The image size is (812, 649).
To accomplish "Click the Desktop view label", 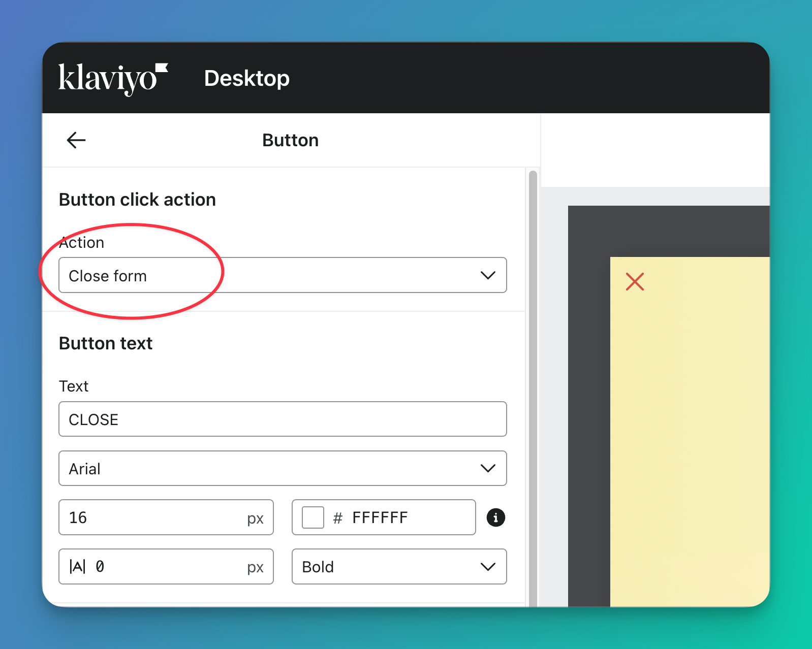I will click(246, 78).
